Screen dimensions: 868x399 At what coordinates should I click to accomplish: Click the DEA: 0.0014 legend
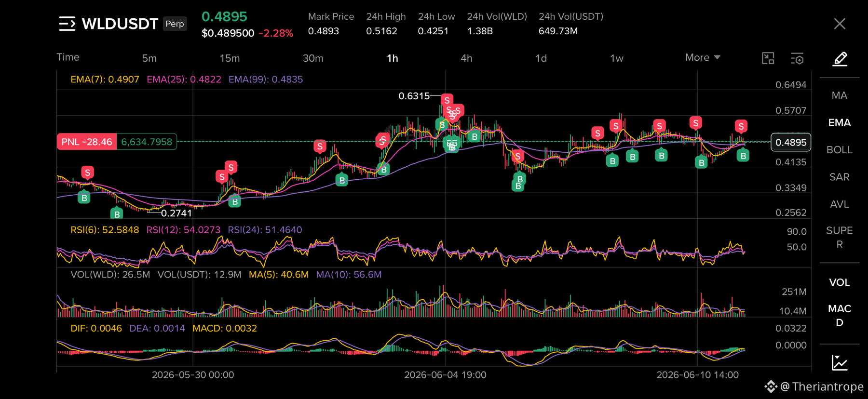pyautogui.click(x=157, y=328)
